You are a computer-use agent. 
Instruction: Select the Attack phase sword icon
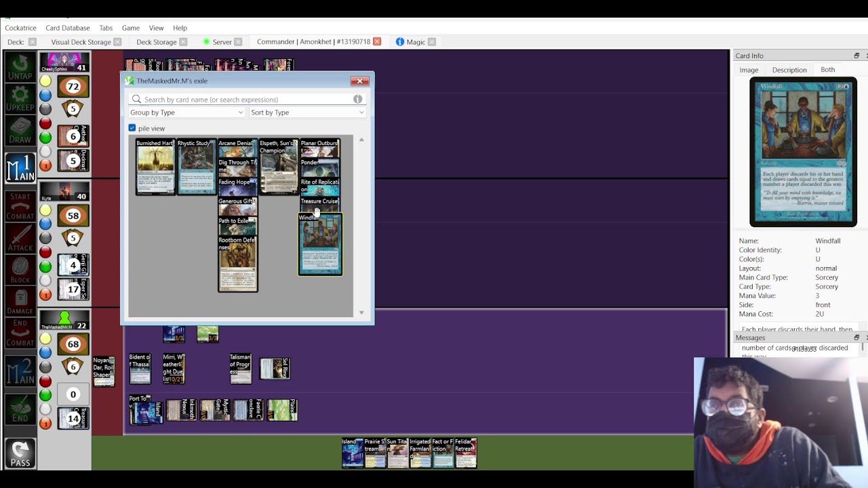click(x=20, y=237)
